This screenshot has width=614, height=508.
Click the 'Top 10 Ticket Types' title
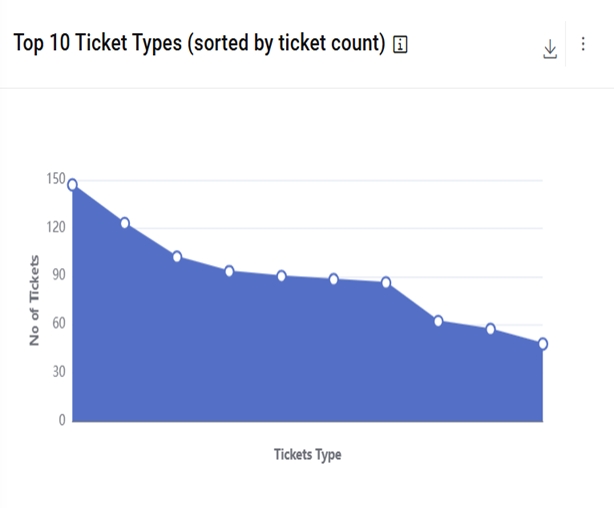(x=198, y=45)
